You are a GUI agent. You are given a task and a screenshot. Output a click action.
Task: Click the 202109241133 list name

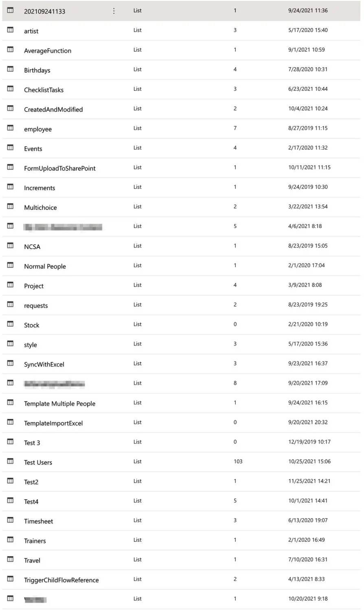[45, 11]
